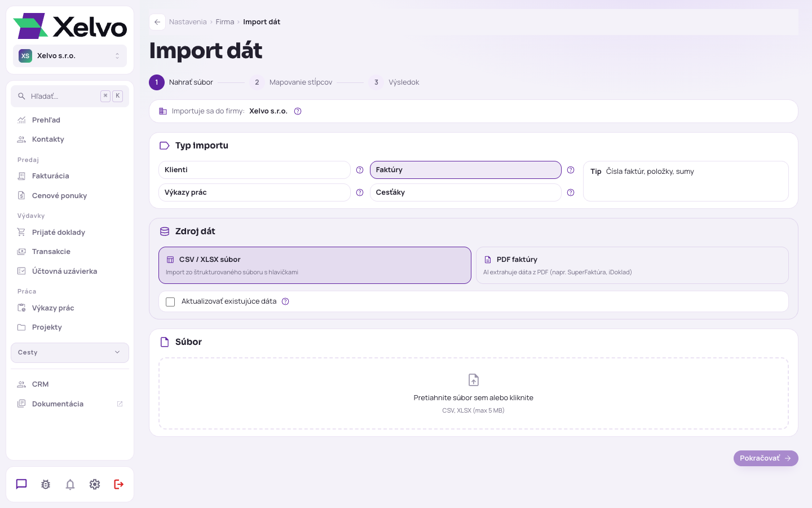Click help icon next to Faktúry

[x=571, y=170]
